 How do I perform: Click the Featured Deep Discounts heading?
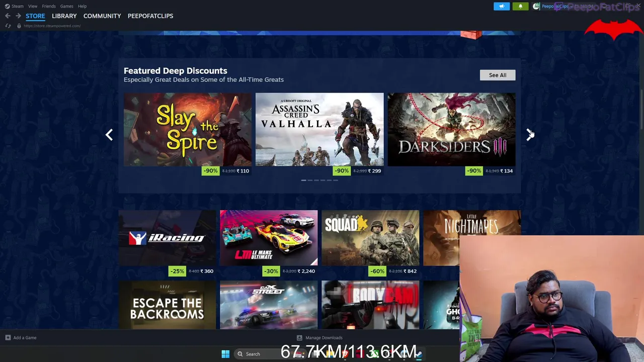175,71
